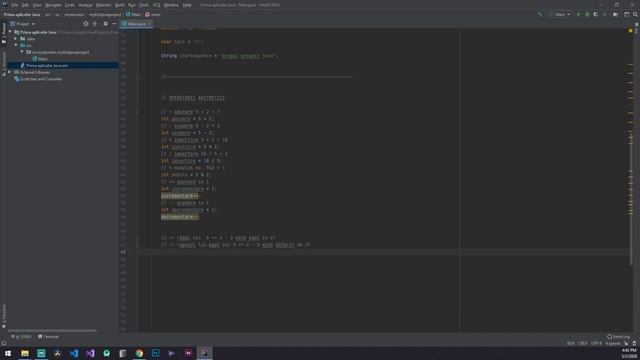Image resolution: width=640 pixels, height=360 pixels.
Task: Open Visual Studio Code from taskbar
Action: (x=74, y=353)
